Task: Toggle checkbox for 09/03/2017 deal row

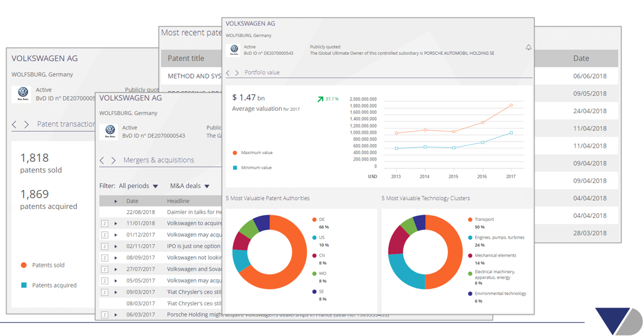Action: (105, 293)
